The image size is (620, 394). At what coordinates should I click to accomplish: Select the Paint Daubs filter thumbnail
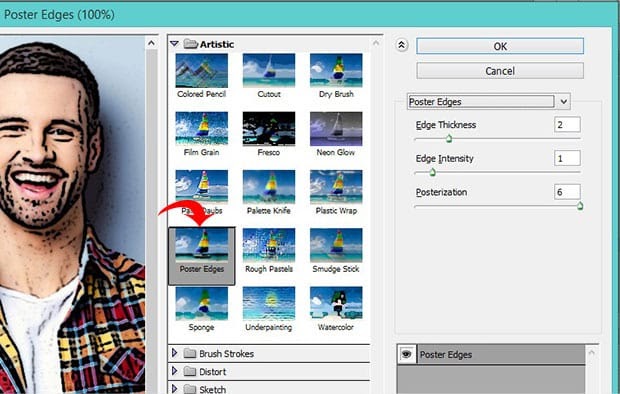pos(202,187)
